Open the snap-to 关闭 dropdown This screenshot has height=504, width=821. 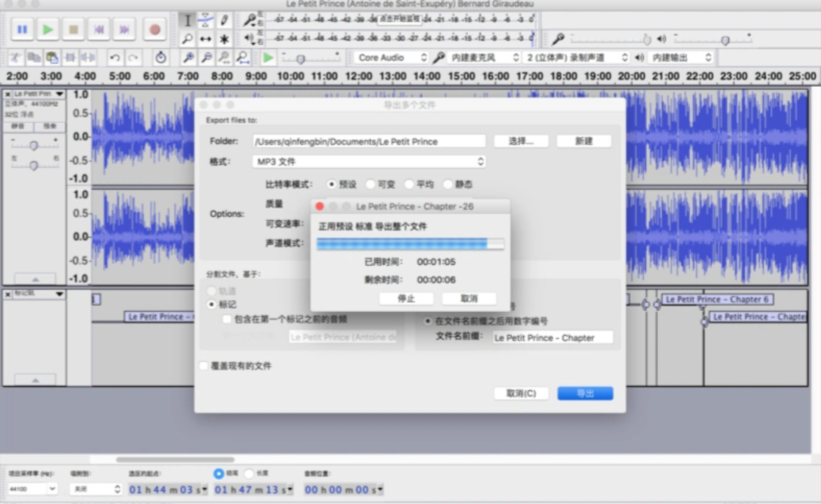tap(96, 489)
